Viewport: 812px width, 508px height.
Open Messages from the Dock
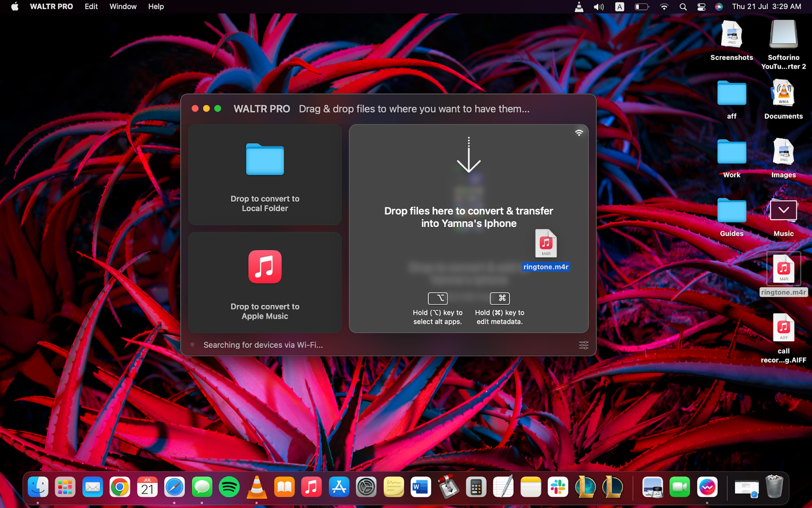pos(202,488)
